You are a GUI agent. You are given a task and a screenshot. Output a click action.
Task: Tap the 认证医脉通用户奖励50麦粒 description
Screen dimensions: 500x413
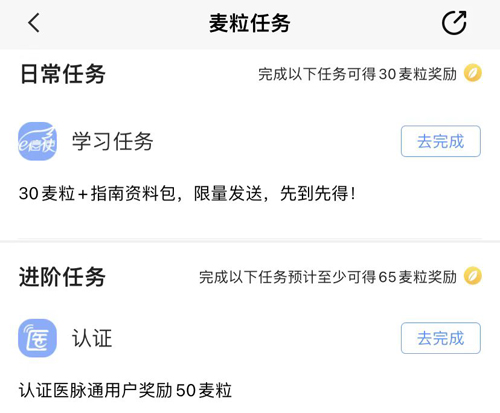click(x=125, y=390)
